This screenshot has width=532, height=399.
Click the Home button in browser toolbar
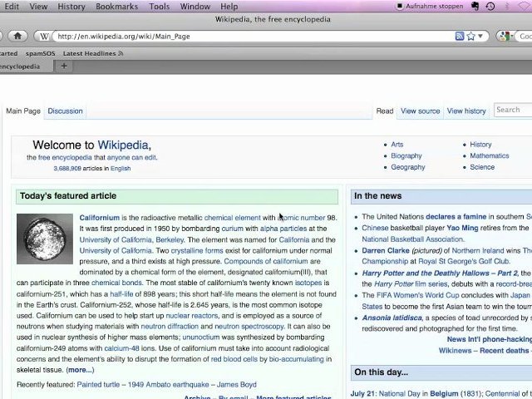(17, 37)
